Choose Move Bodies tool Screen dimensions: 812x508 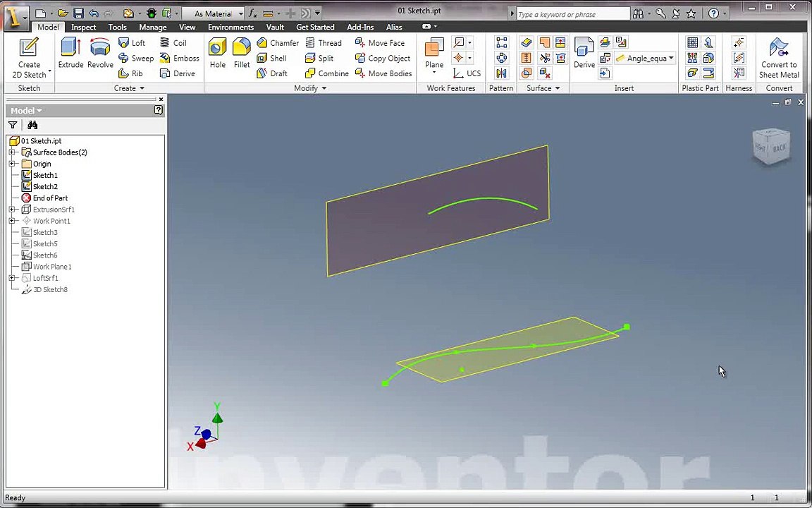pos(383,73)
